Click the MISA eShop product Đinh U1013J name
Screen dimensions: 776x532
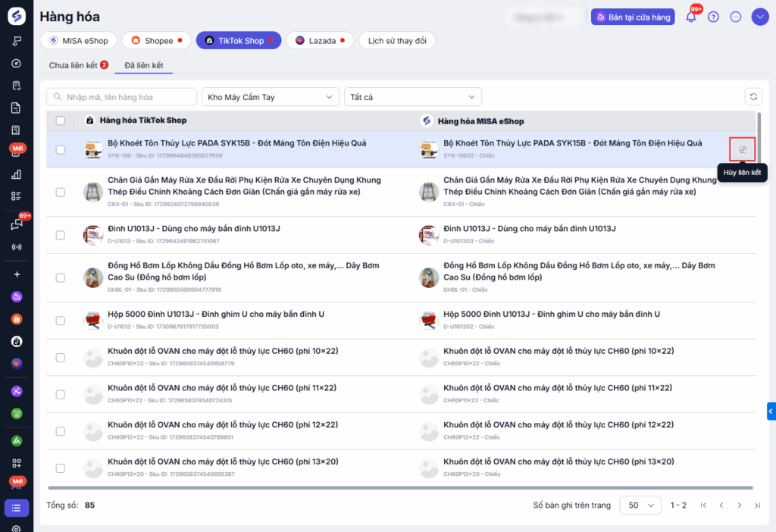click(x=530, y=229)
